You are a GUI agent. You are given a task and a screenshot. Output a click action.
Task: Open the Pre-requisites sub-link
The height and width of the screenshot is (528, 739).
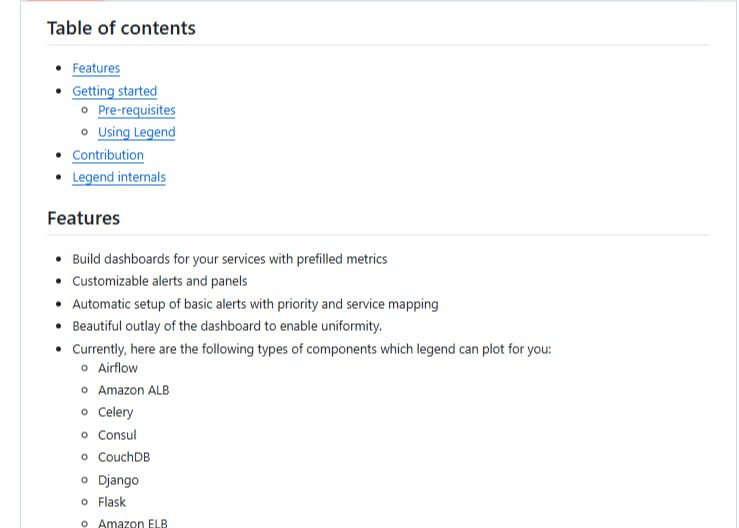[x=136, y=110]
